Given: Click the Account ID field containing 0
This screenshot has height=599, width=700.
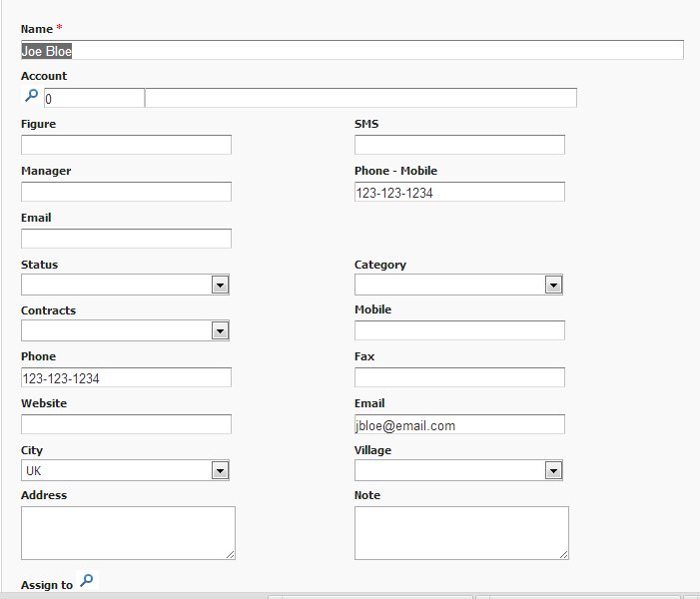Looking at the screenshot, I should coord(94,98).
